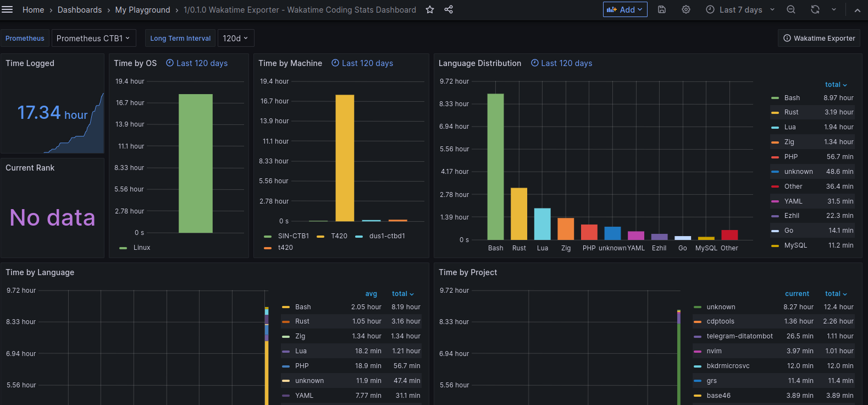Click PHP color swatch in Language Distribution legend

[x=775, y=157]
